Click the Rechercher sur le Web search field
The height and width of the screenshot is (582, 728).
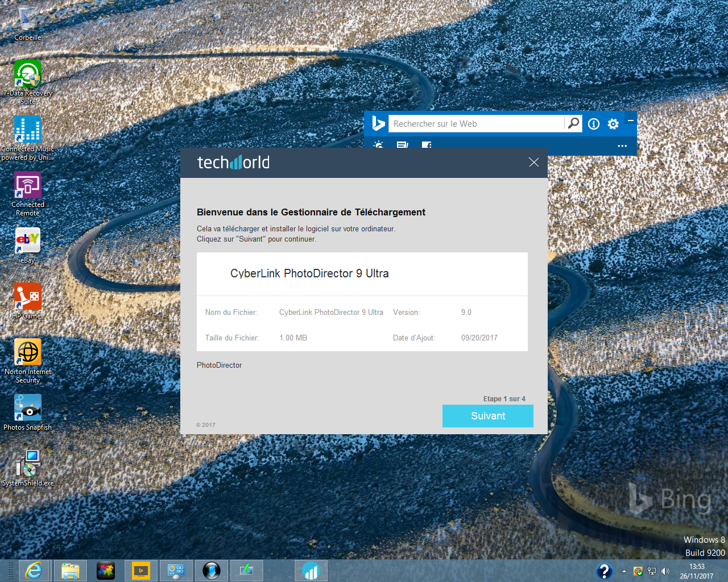point(477,124)
